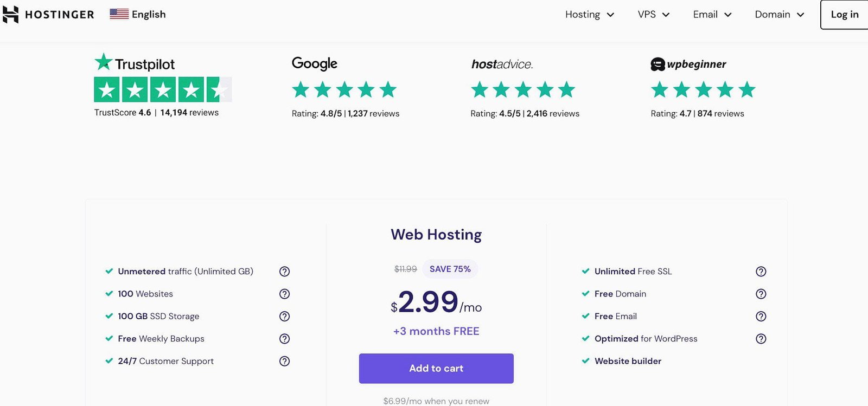This screenshot has height=406, width=868.
Task: Click the +3 months FREE text
Action: coord(436,331)
